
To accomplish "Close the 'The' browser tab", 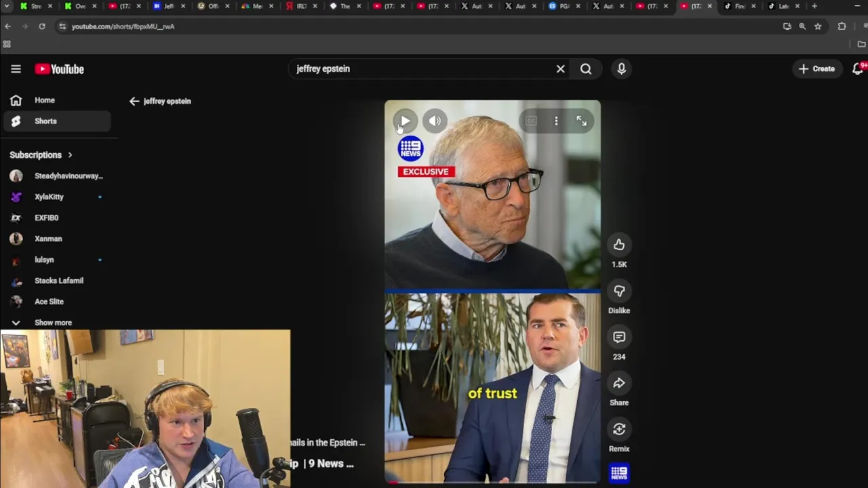I will pyautogui.click(x=359, y=6).
